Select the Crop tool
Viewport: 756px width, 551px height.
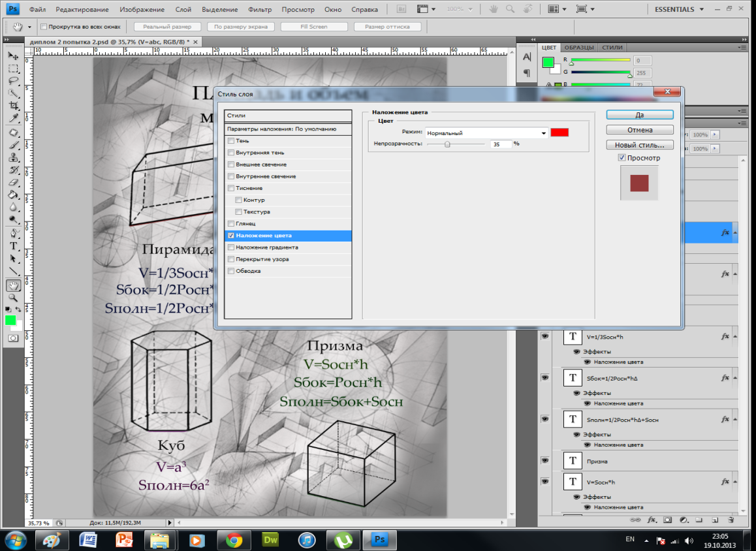click(x=13, y=106)
